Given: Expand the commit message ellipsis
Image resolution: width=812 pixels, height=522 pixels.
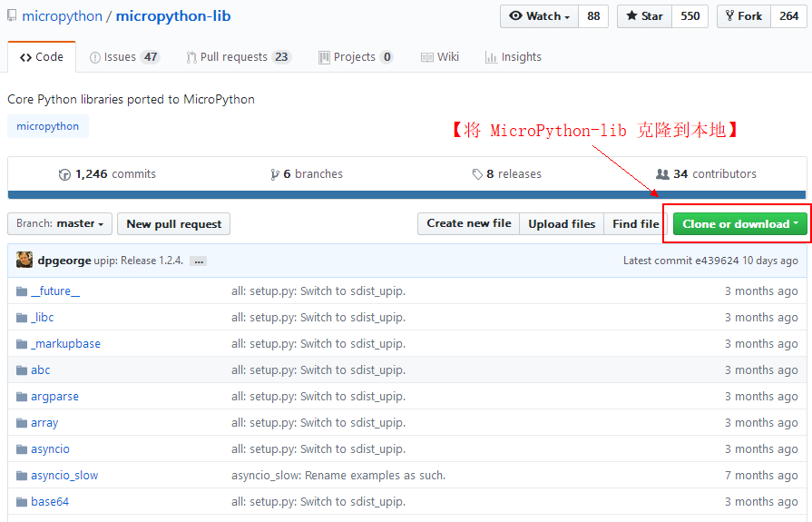Looking at the screenshot, I should (x=198, y=261).
